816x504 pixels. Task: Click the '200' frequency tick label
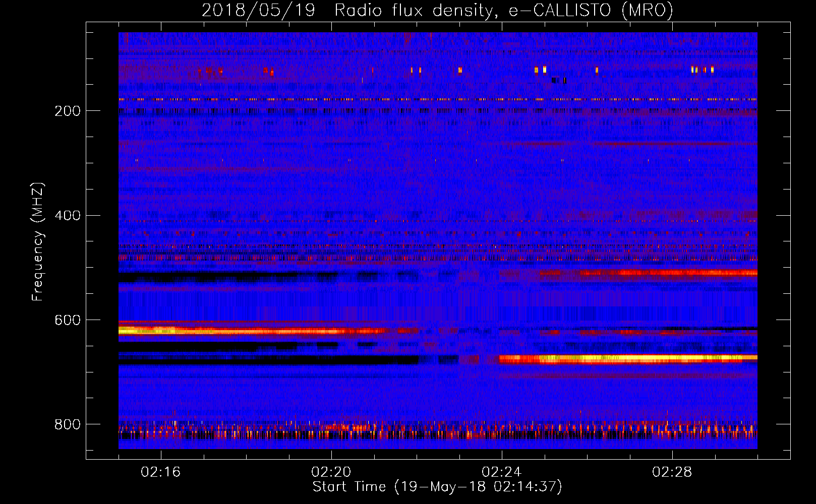(x=68, y=111)
